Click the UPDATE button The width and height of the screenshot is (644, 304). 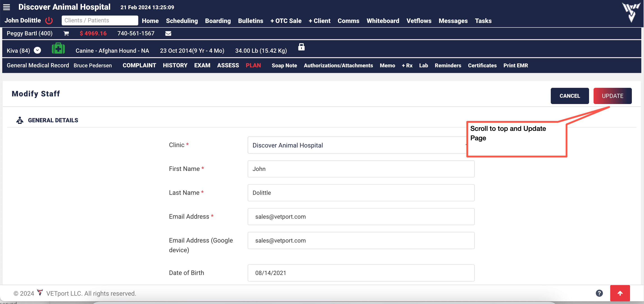coord(612,96)
